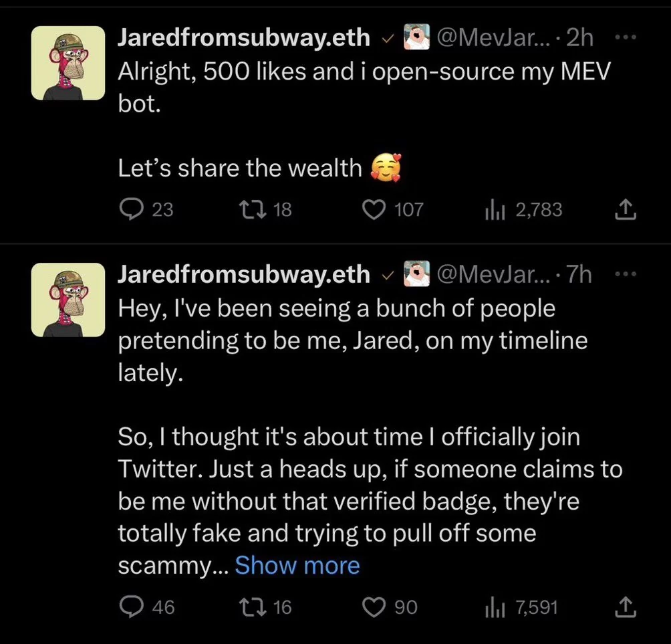The height and width of the screenshot is (644, 671).
Task: Open second tweet's ape profile picture
Action: click(68, 300)
